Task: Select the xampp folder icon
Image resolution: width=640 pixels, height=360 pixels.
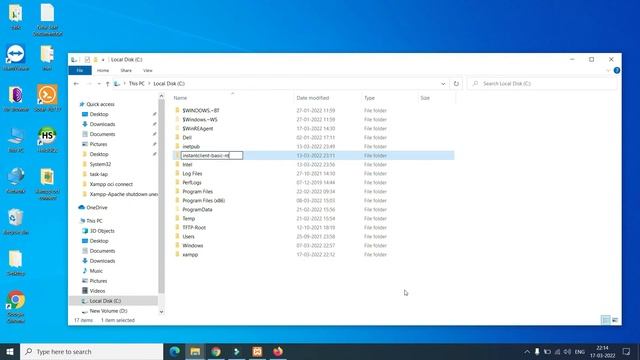Action: (177, 254)
